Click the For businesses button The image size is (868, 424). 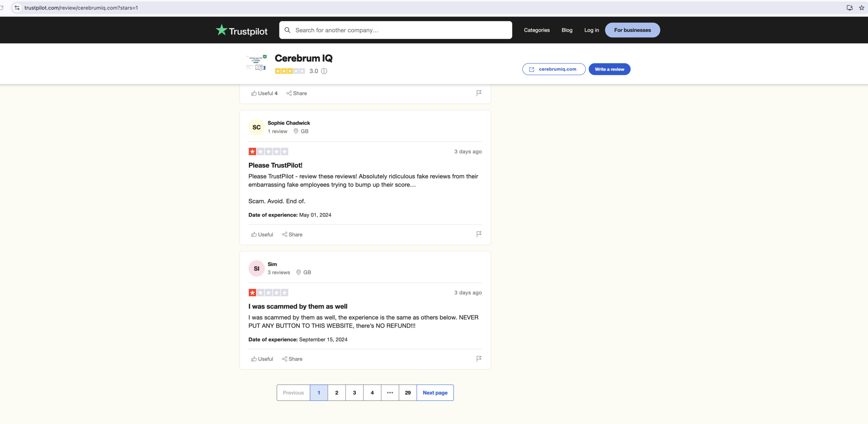click(632, 30)
